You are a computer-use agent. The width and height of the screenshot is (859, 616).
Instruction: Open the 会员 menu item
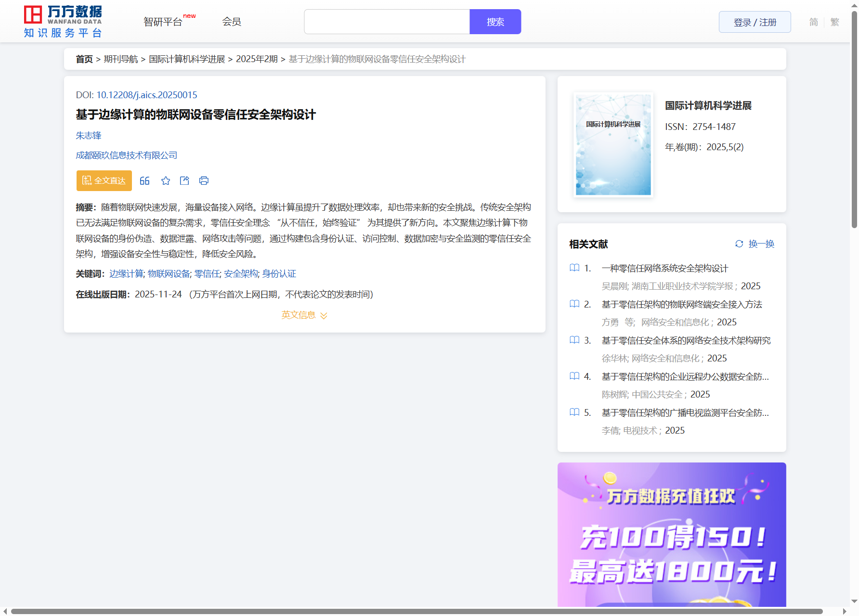click(x=232, y=22)
